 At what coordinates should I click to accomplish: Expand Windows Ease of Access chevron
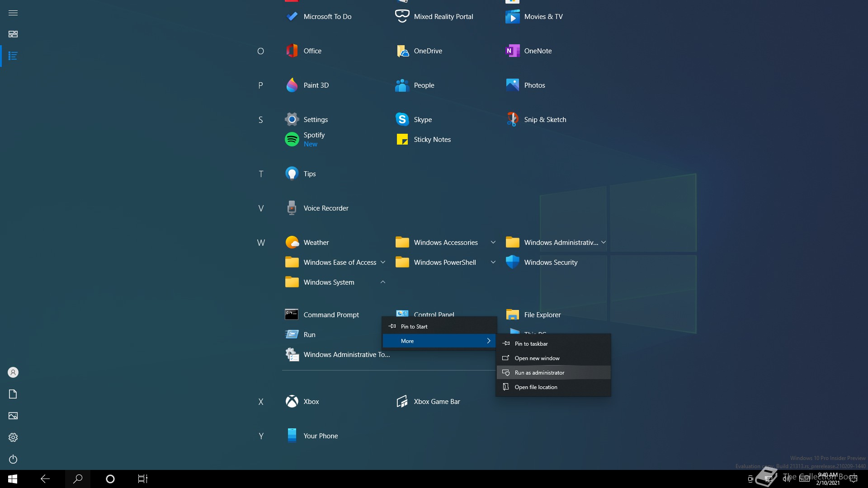[x=383, y=263]
